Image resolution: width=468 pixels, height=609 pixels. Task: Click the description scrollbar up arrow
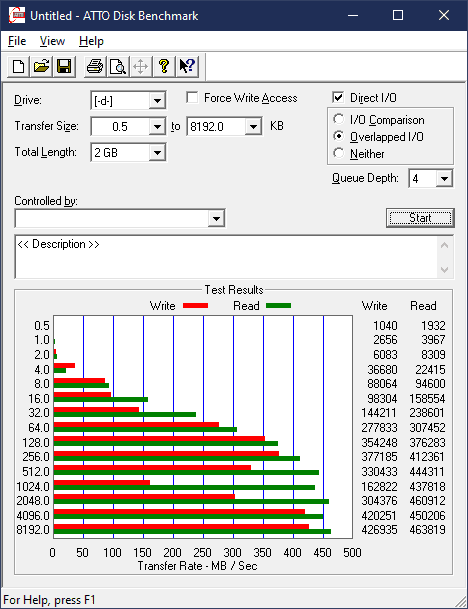click(x=445, y=245)
